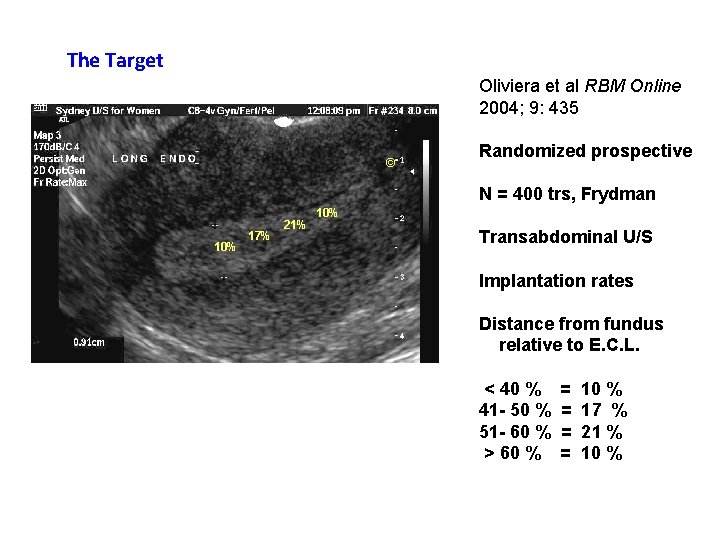Click the "Persist Med" setting text
Viewport: 720px width, 540px height.
pyautogui.click(x=59, y=159)
